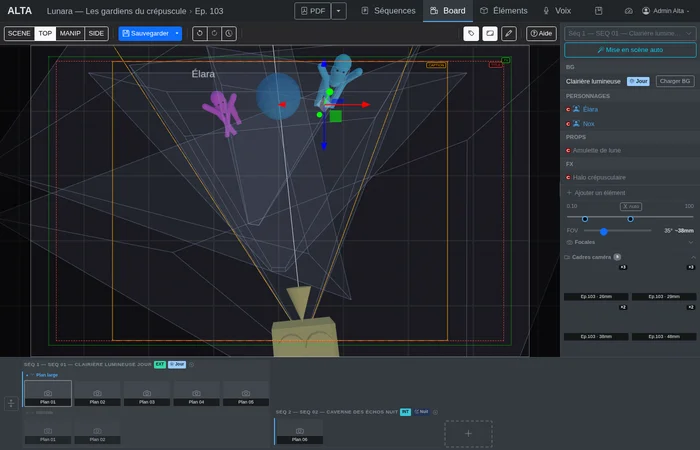Click the undo arrow icon

tap(200, 33)
